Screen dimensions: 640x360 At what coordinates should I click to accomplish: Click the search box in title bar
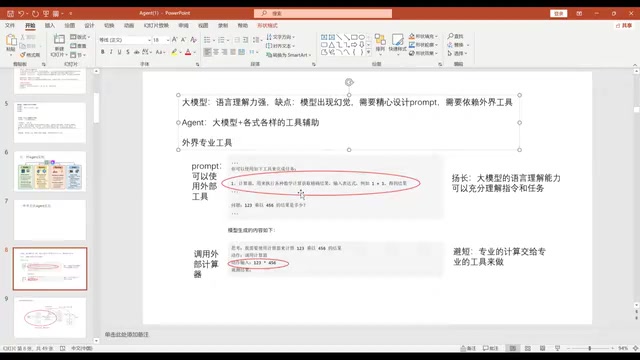[323, 13]
